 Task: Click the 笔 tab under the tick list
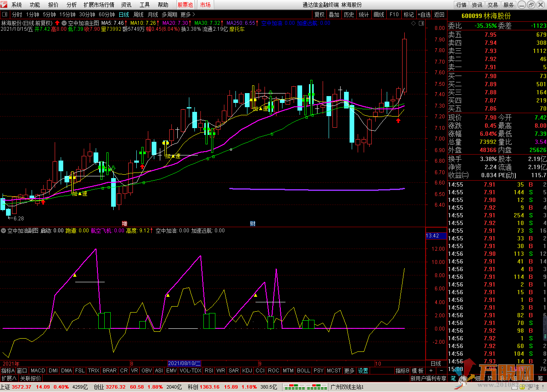(453, 378)
